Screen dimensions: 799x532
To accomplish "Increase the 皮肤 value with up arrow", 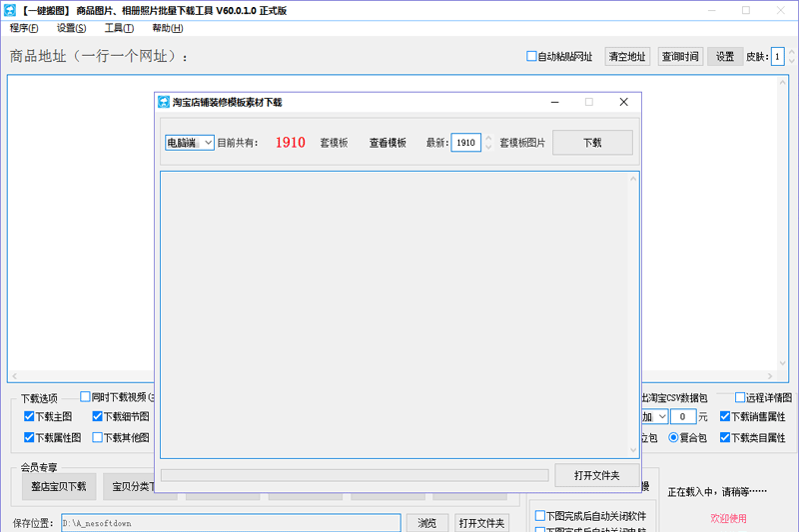I will tap(791, 52).
